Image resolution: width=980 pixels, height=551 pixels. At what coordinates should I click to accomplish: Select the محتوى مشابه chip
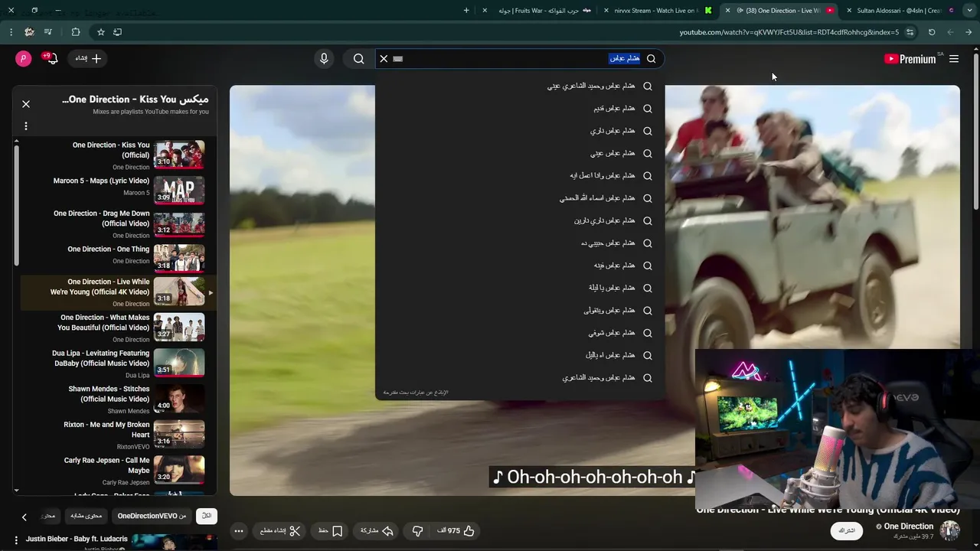coord(86,517)
